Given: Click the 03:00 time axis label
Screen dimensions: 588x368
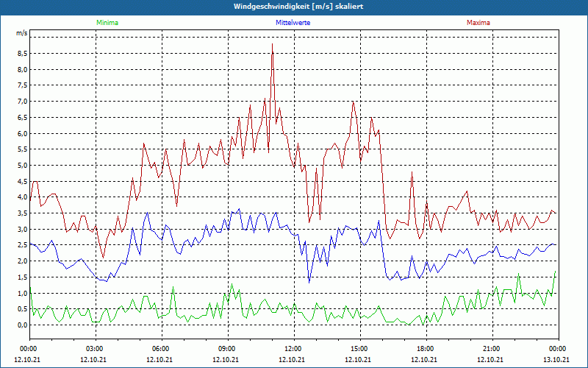Looking at the screenshot, I should coord(96,349).
